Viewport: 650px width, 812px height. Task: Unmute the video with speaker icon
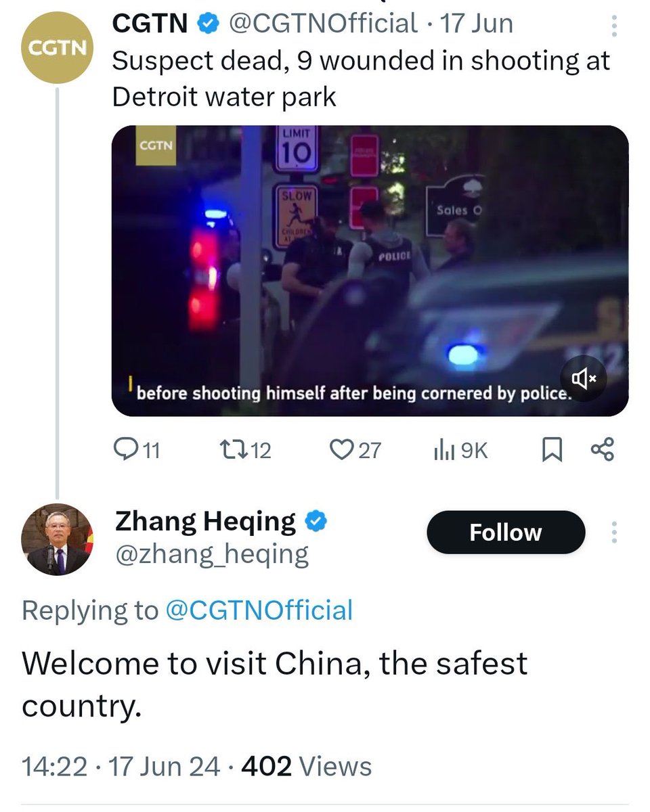(x=584, y=379)
